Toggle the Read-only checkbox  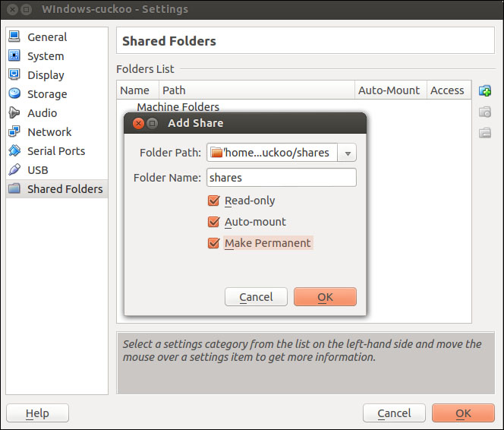[213, 201]
